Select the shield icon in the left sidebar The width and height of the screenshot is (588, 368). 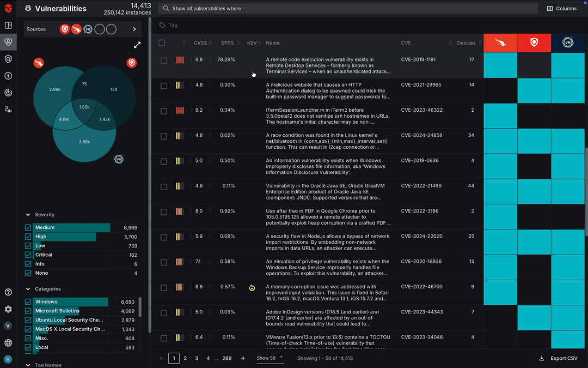[8, 59]
